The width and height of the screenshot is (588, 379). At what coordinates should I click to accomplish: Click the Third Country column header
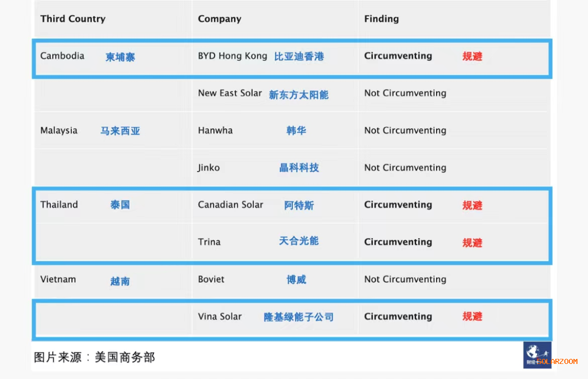pyautogui.click(x=73, y=19)
